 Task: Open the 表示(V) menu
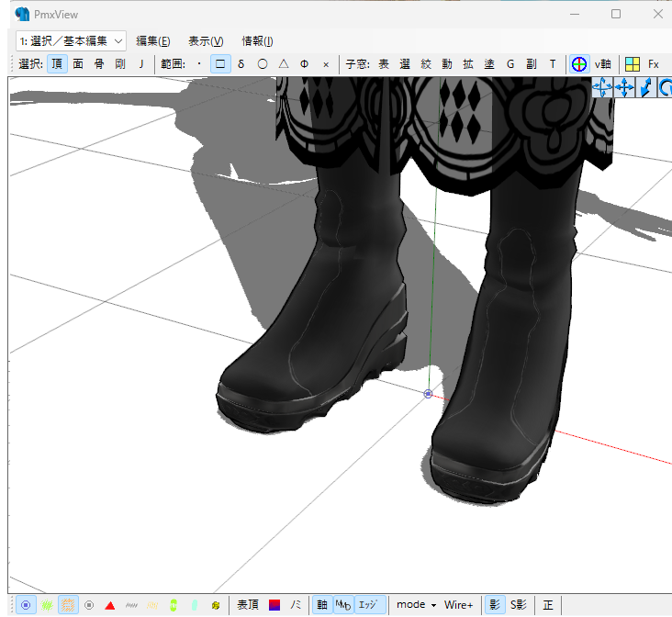206,40
